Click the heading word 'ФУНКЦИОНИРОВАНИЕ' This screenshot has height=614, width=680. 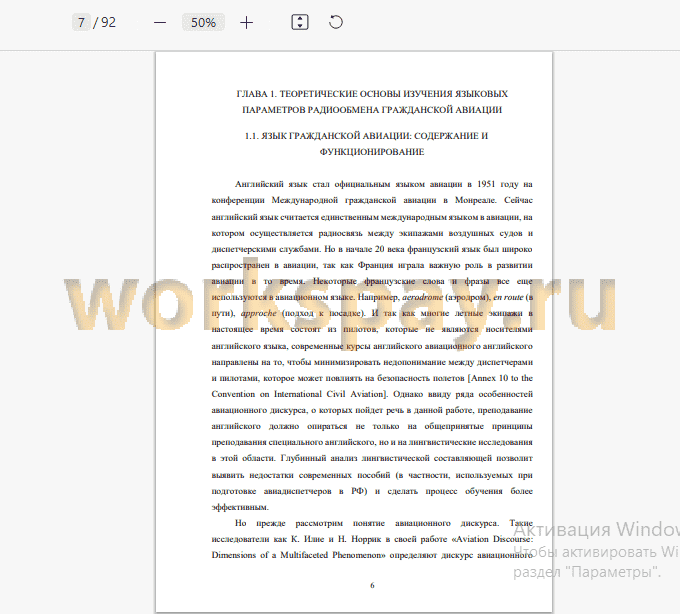coord(372,152)
